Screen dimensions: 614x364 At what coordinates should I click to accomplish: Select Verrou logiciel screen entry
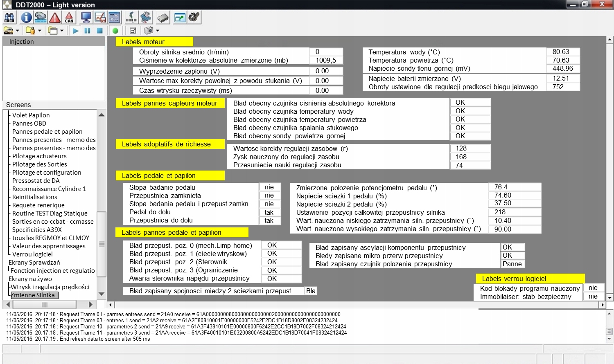[x=32, y=254]
